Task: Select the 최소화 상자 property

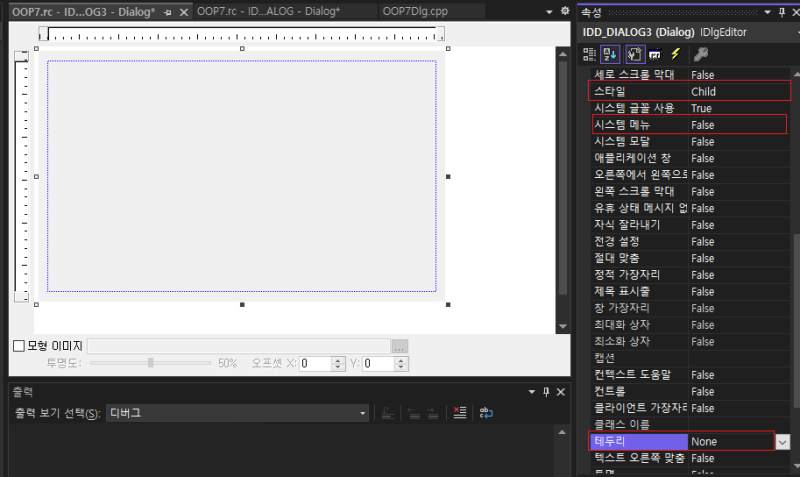Action: tap(621, 341)
